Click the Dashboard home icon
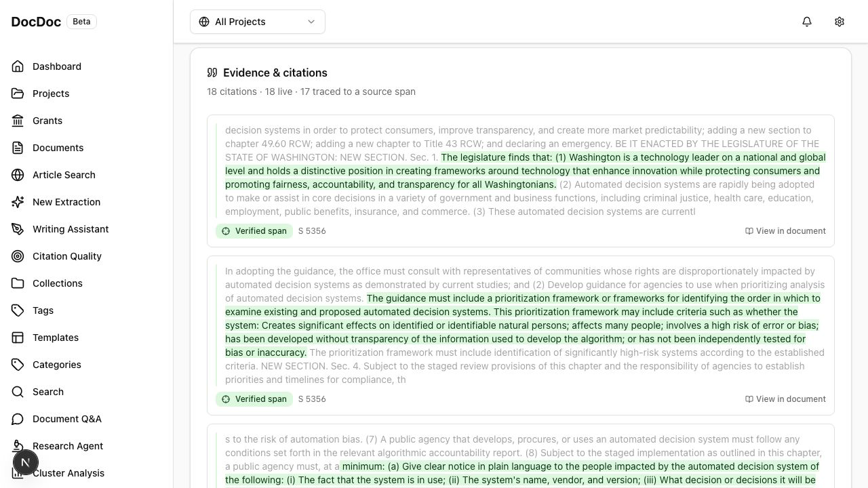Viewport: 868px width, 488px height. coord(18,66)
